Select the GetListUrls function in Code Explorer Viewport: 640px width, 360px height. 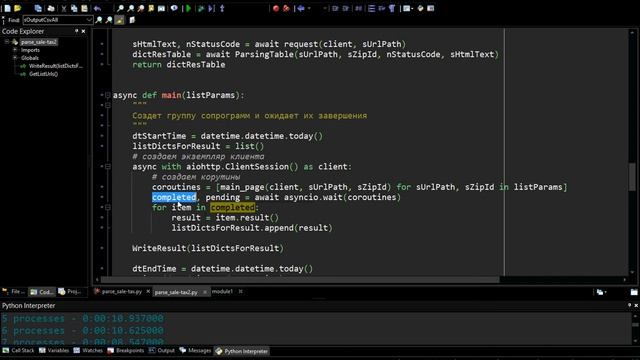tap(43, 74)
